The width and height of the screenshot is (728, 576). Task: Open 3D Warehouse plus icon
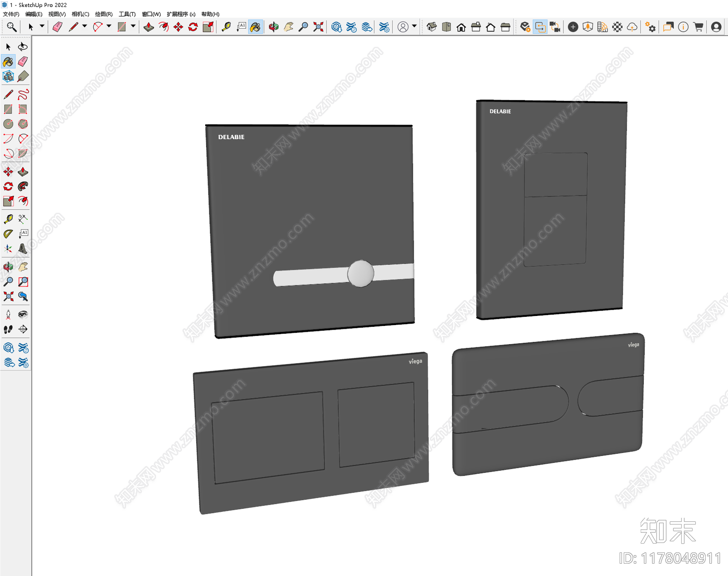click(573, 27)
